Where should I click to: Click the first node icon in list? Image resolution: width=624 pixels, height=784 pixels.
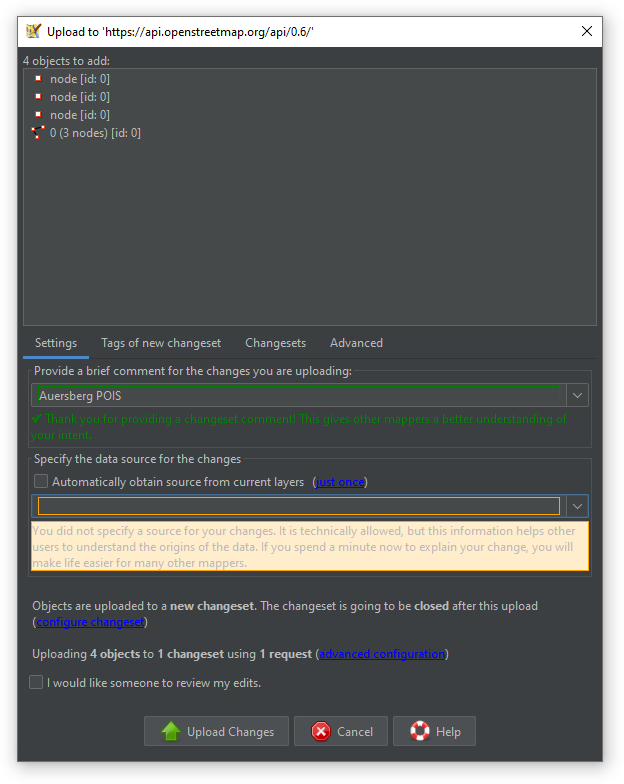[38, 79]
